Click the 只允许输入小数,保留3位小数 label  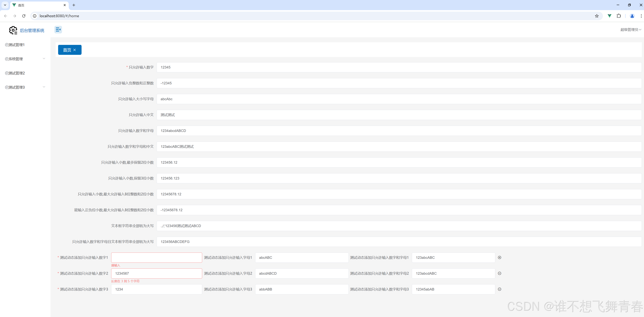point(131,178)
